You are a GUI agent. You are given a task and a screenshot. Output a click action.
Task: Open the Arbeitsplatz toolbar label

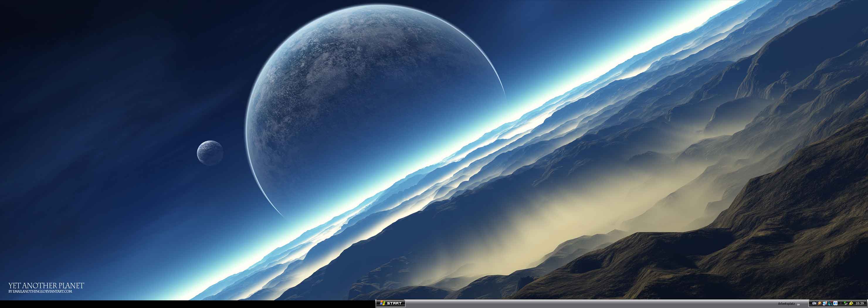click(786, 304)
